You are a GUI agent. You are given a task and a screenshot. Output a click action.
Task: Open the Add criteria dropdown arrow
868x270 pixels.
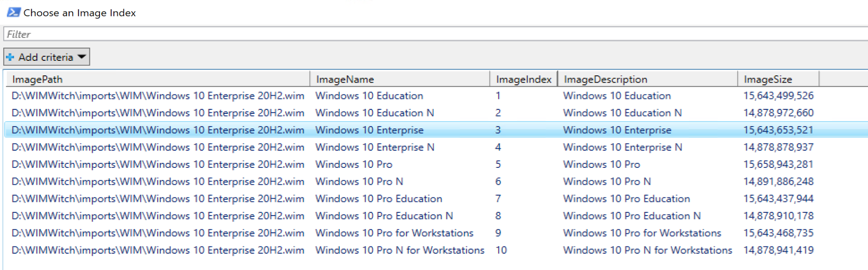[x=82, y=57]
